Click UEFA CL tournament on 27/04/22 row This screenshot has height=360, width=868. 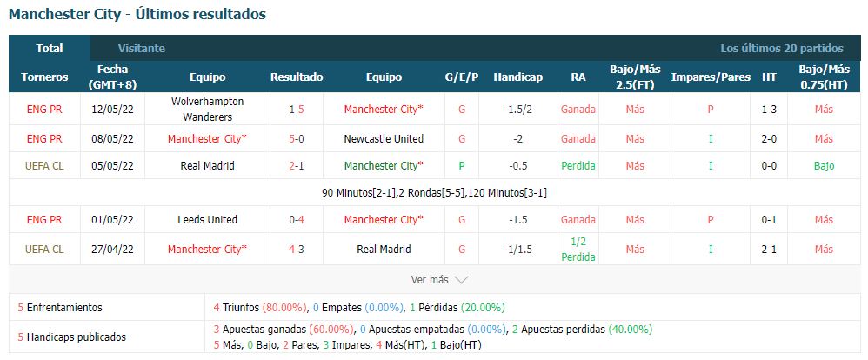point(44,249)
